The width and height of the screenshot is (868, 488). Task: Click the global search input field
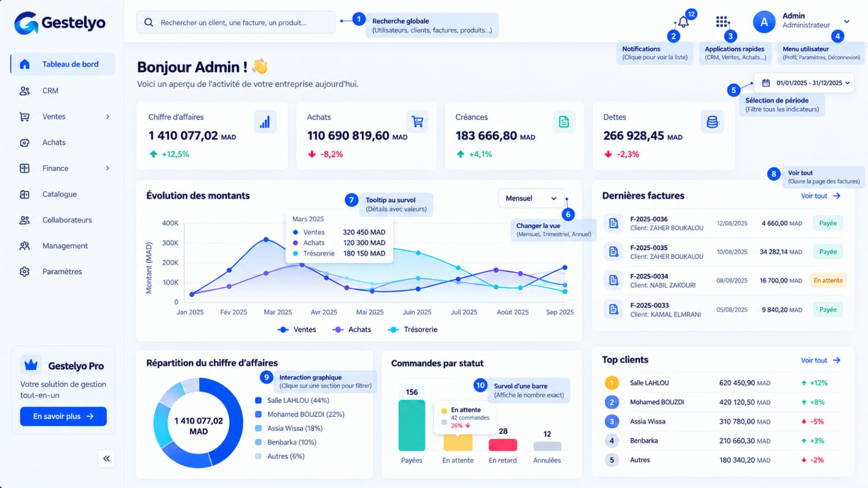coord(236,23)
